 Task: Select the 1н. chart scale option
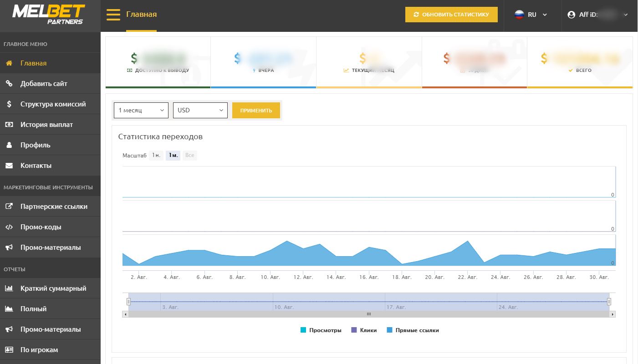[156, 155]
